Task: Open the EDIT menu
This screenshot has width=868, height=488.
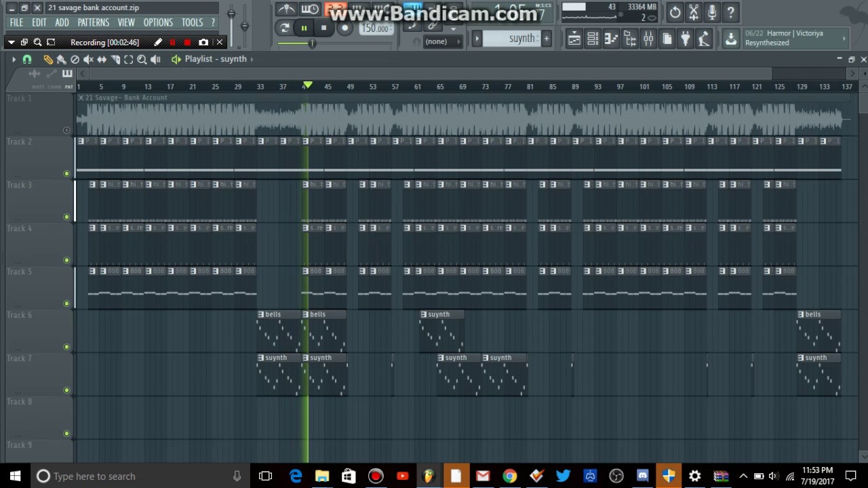Action: (39, 22)
